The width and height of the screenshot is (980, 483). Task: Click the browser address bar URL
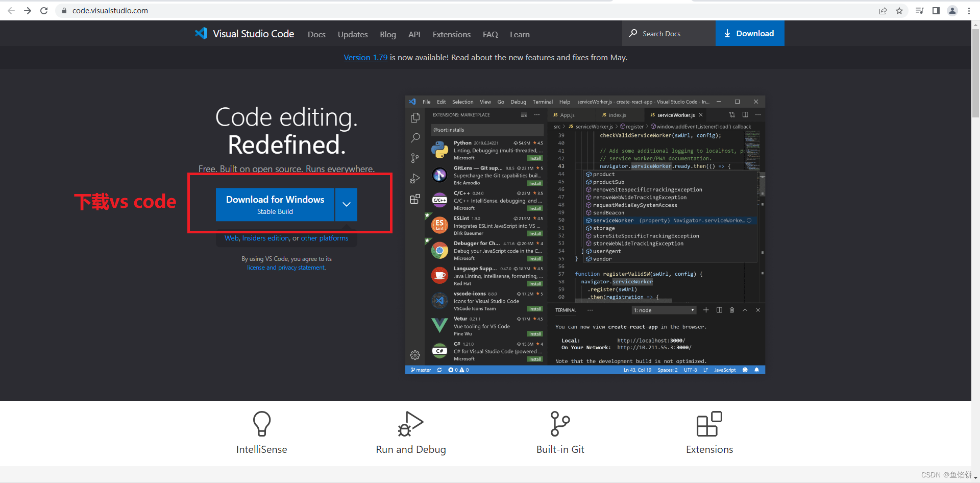pos(110,11)
